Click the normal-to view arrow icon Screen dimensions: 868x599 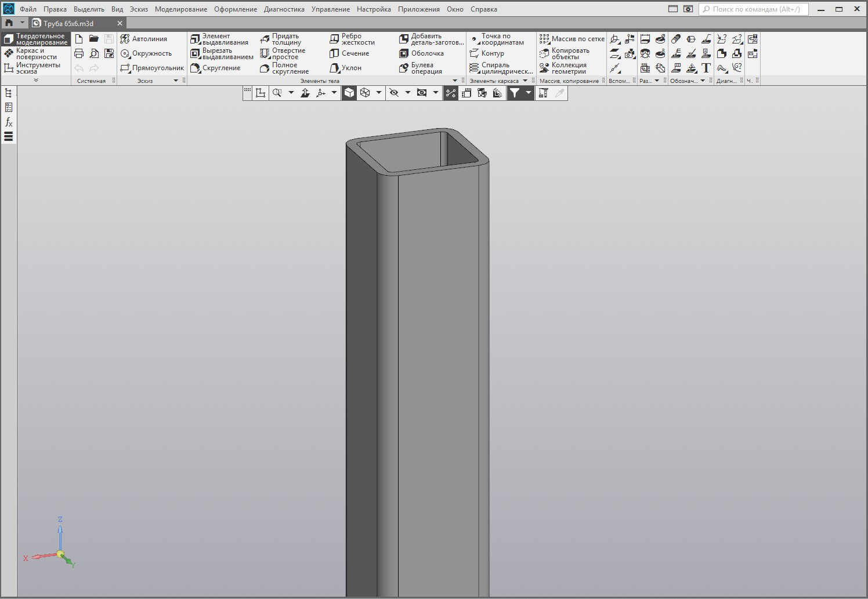pyautogui.click(x=305, y=93)
